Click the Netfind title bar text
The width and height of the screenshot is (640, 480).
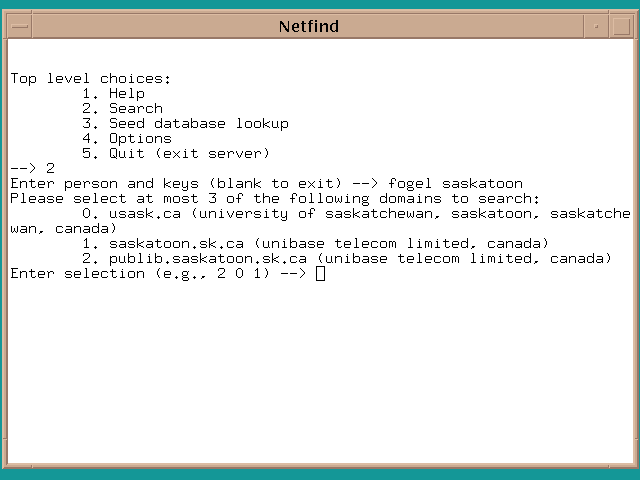309,26
